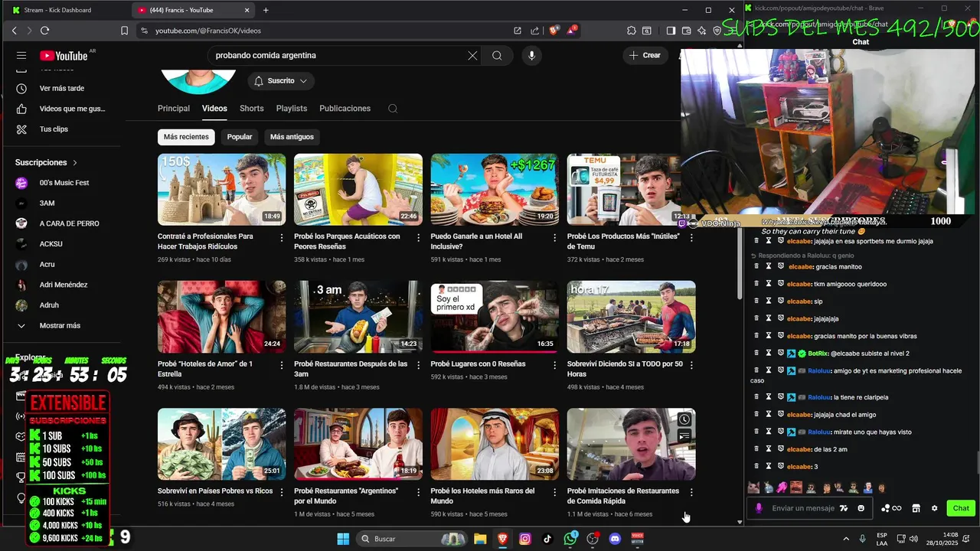Go back in the browser
Image resolution: width=980 pixels, height=551 pixels.
click(14, 31)
